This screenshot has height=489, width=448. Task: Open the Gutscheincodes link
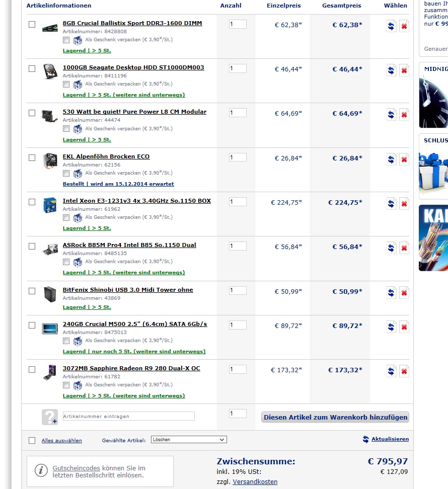[76, 468]
